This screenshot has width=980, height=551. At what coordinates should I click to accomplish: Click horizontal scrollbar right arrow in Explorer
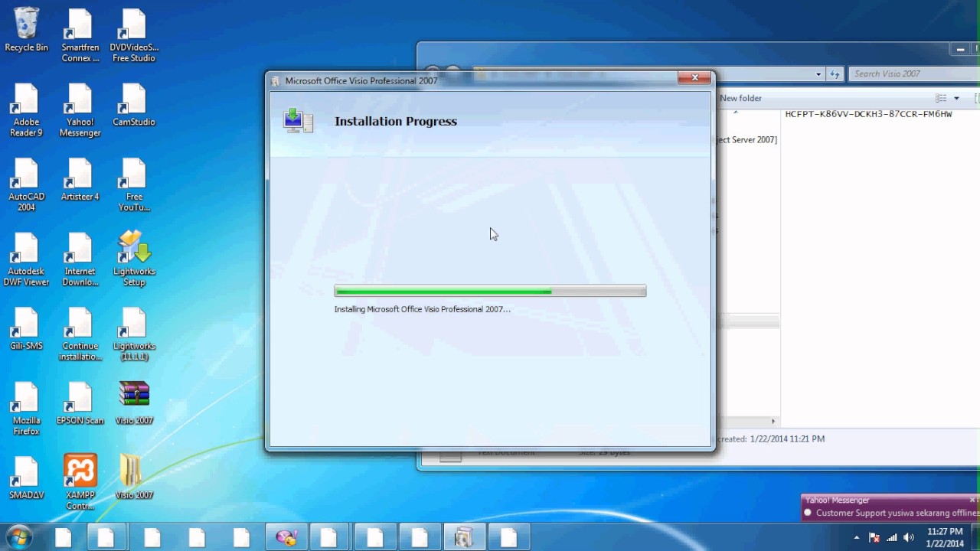tap(773, 422)
